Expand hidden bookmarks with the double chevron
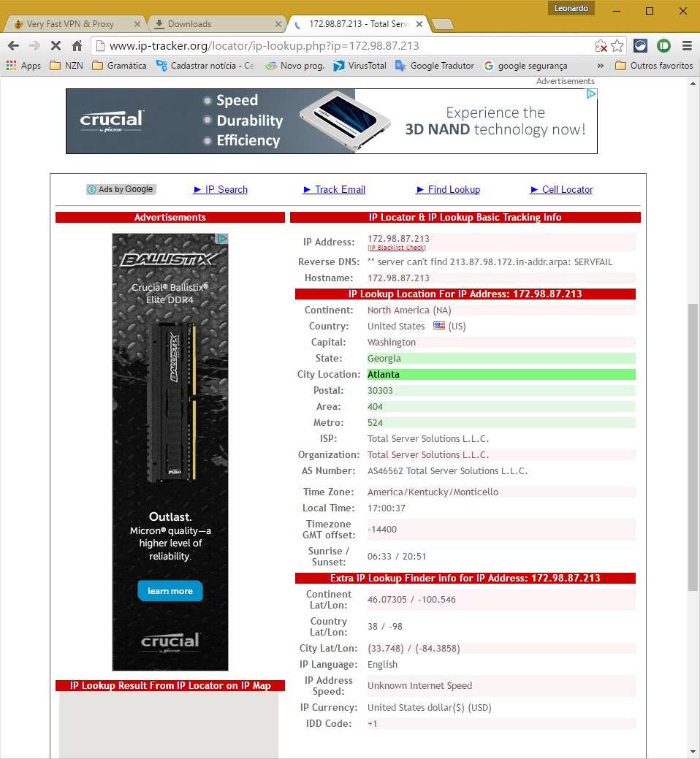Screen dimensions: 700x759 click(x=601, y=65)
